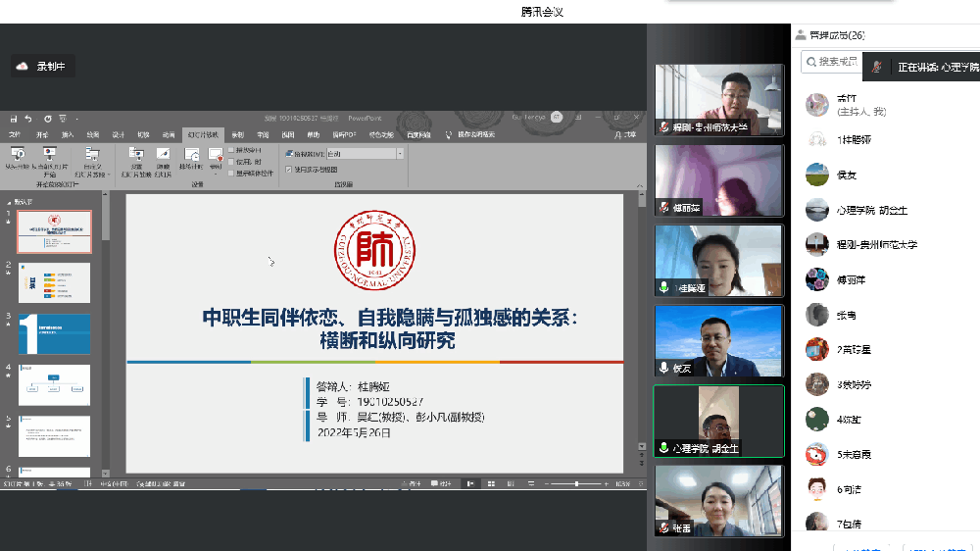The width and height of the screenshot is (980, 551).
Task: Open the Monitor selection dropdown
Action: (x=400, y=154)
